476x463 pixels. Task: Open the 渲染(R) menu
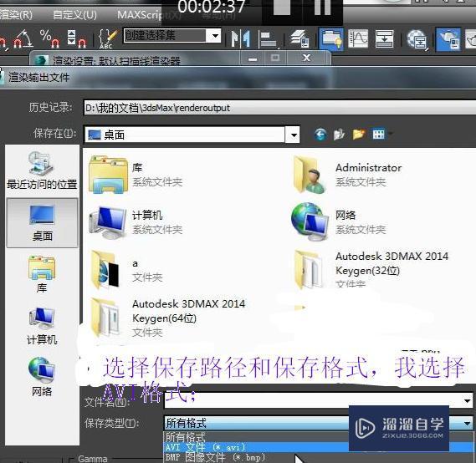pos(16,14)
